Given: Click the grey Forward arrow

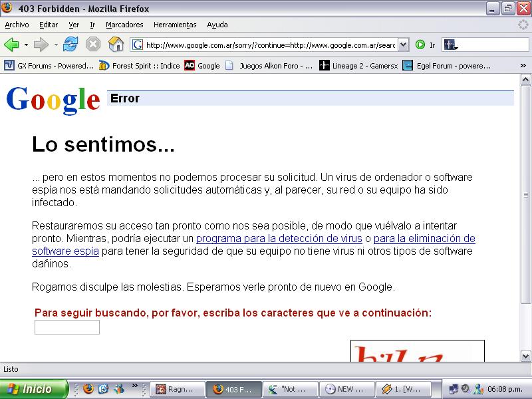Looking at the screenshot, I should point(41,45).
